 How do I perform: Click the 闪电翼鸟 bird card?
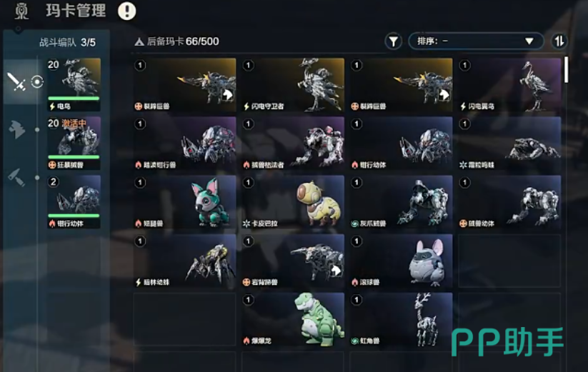click(x=509, y=85)
